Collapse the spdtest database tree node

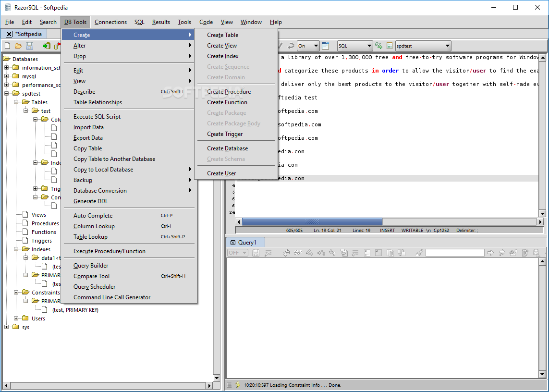(7, 94)
